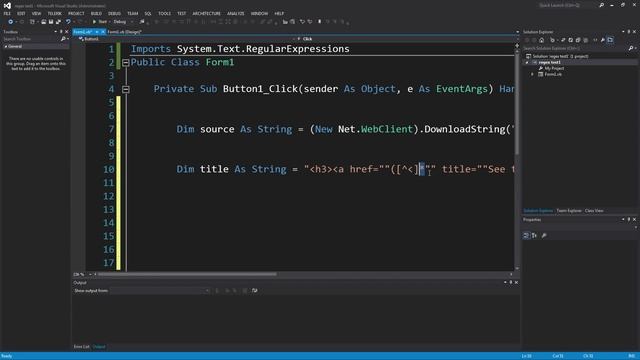The height and width of the screenshot is (360, 640).
Task: Expand the Form1.vb node in Solution Explorer
Action: pyautogui.click(x=532, y=74)
